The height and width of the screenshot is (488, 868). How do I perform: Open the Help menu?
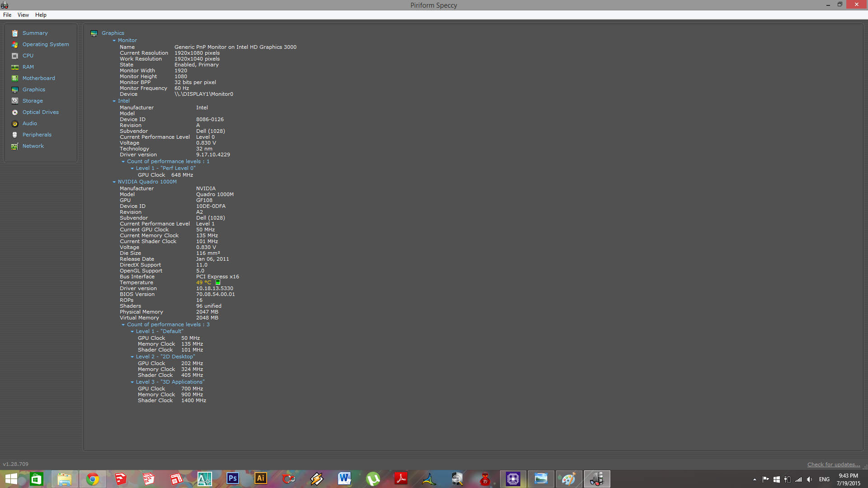[x=41, y=15]
